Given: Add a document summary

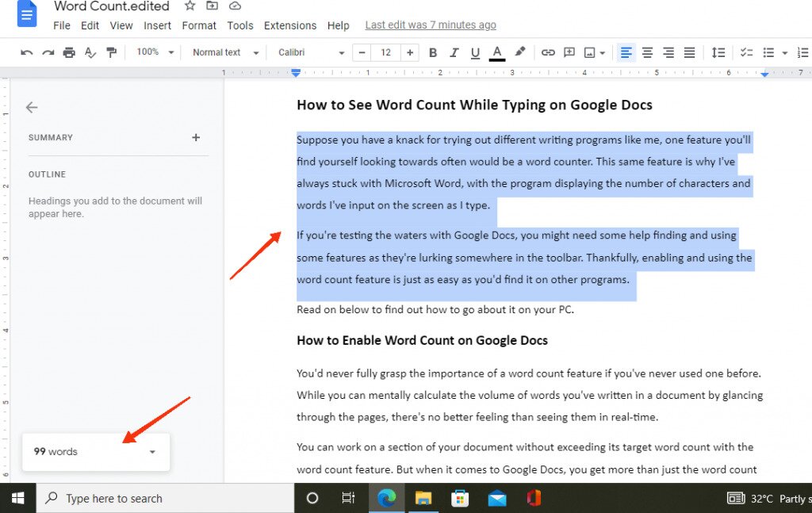Looking at the screenshot, I should (x=195, y=137).
